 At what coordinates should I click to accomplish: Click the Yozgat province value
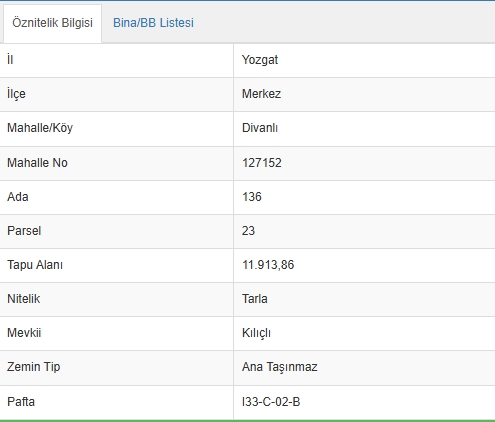pyautogui.click(x=260, y=60)
